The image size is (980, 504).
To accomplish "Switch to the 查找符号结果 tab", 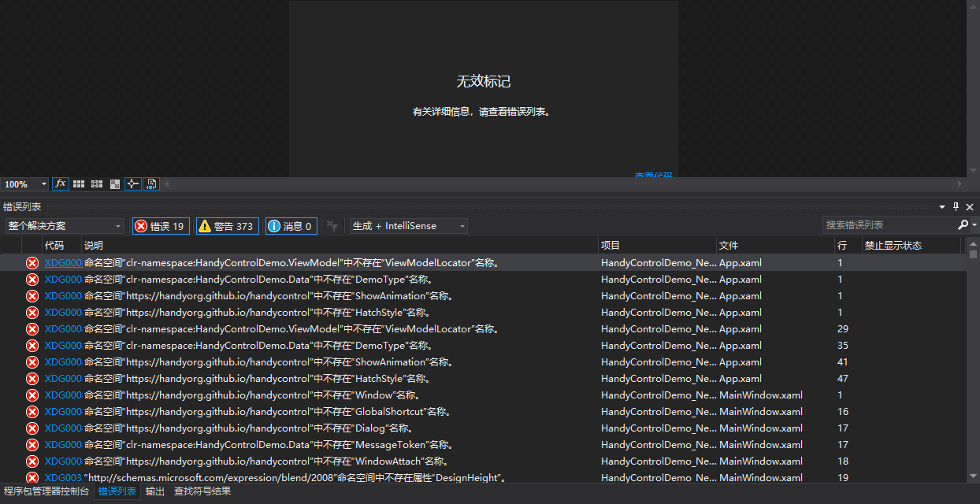I will click(202, 491).
